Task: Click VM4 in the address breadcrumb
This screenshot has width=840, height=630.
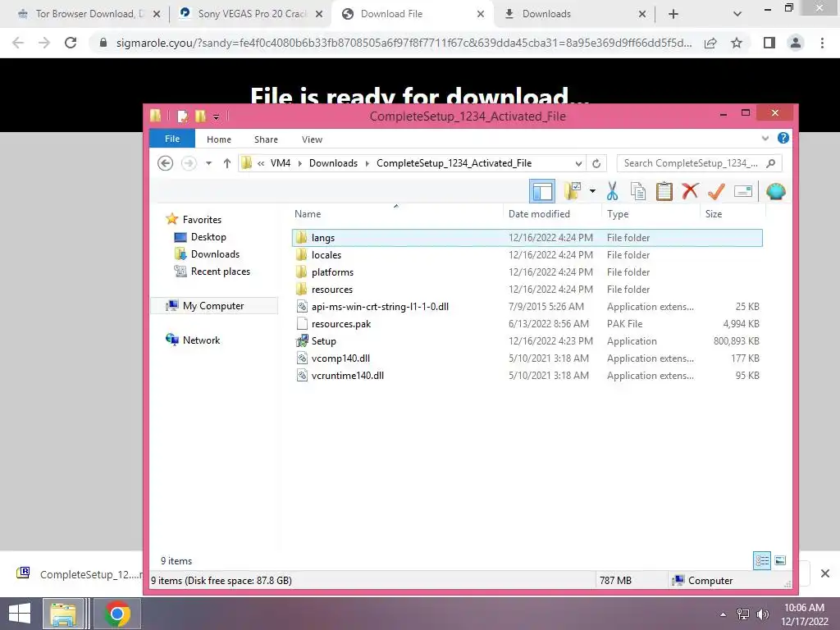Action: [281, 163]
